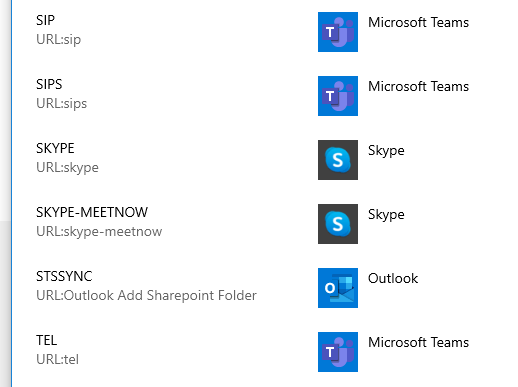Select the Microsoft Teams text next to SIPS
This screenshot has width=518, height=387.
point(418,86)
